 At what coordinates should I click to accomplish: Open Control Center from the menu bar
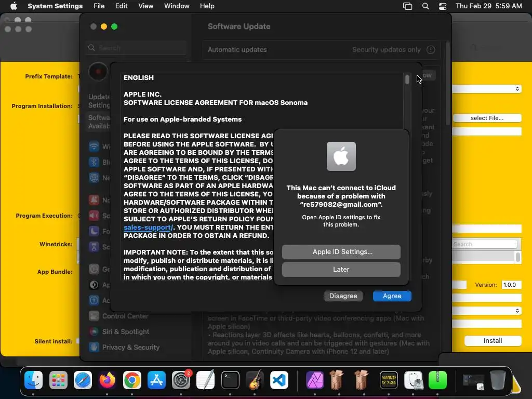click(x=443, y=6)
